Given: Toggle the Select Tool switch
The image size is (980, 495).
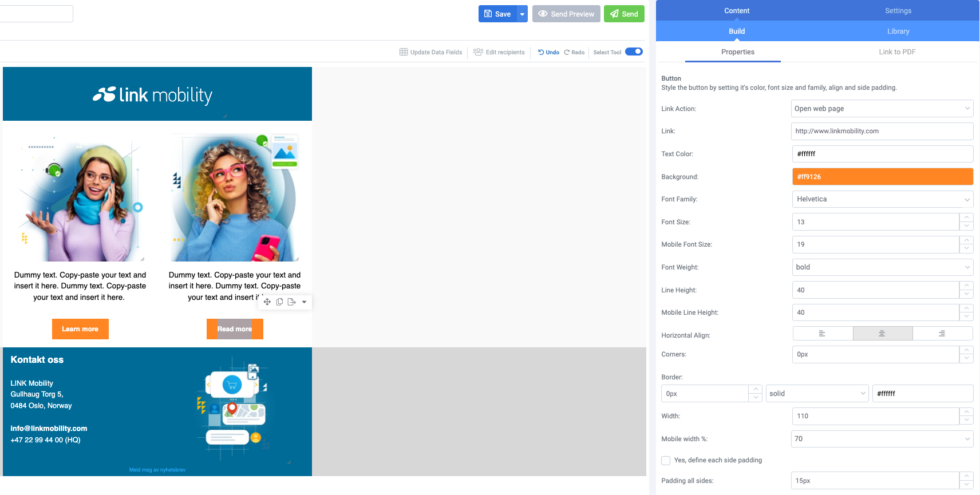Looking at the screenshot, I should tap(634, 52).
